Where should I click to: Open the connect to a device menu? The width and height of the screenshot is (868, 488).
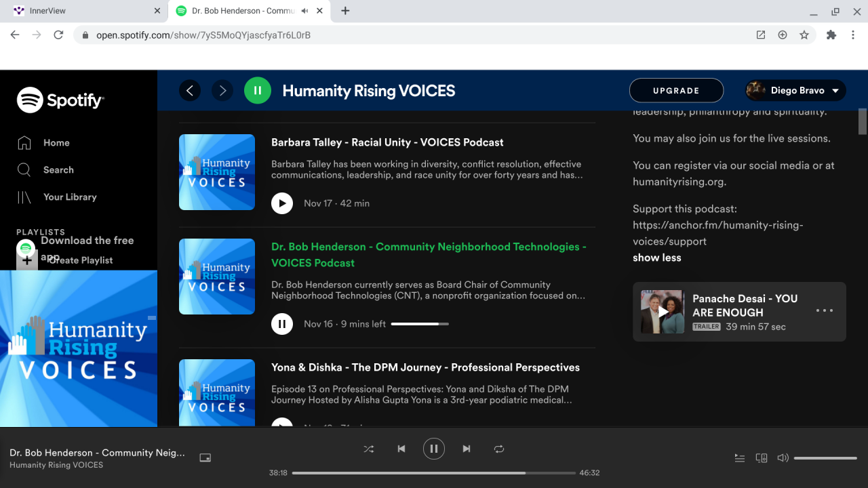(762, 458)
